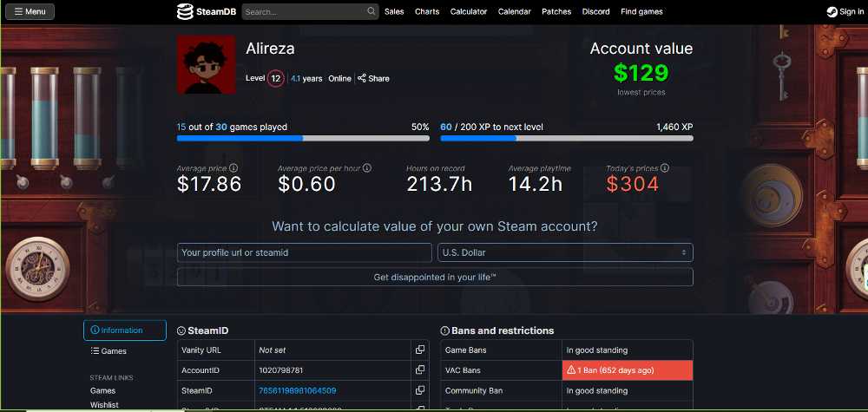Click Alireza's avatar thumbnail
The width and height of the screenshot is (868, 412).
pyautogui.click(x=206, y=64)
